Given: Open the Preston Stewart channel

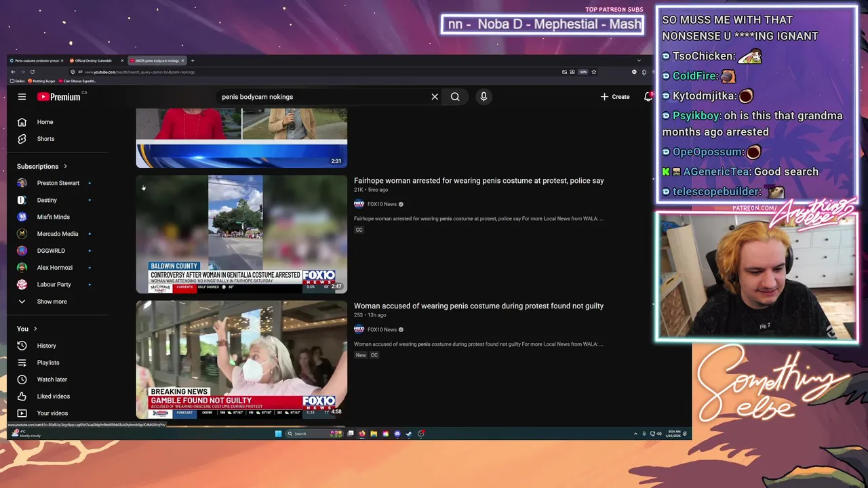Looking at the screenshot, I should point(58,183).
